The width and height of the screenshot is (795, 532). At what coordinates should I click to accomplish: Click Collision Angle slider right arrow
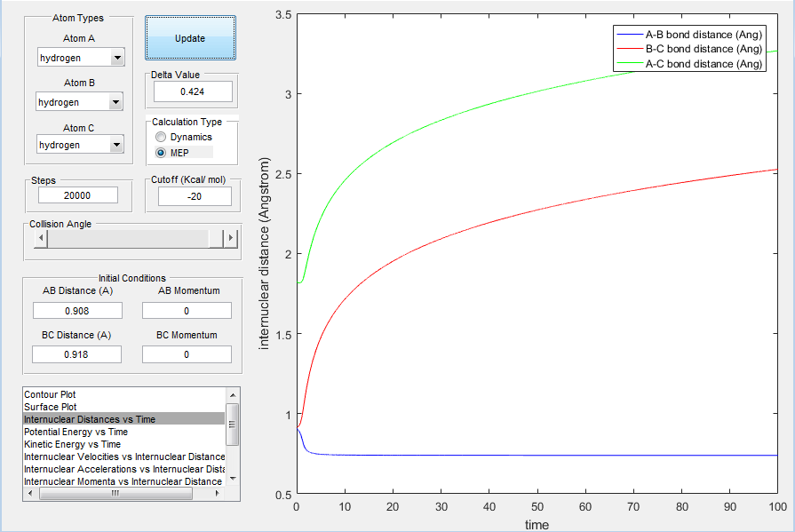click(x=231, y=238)
